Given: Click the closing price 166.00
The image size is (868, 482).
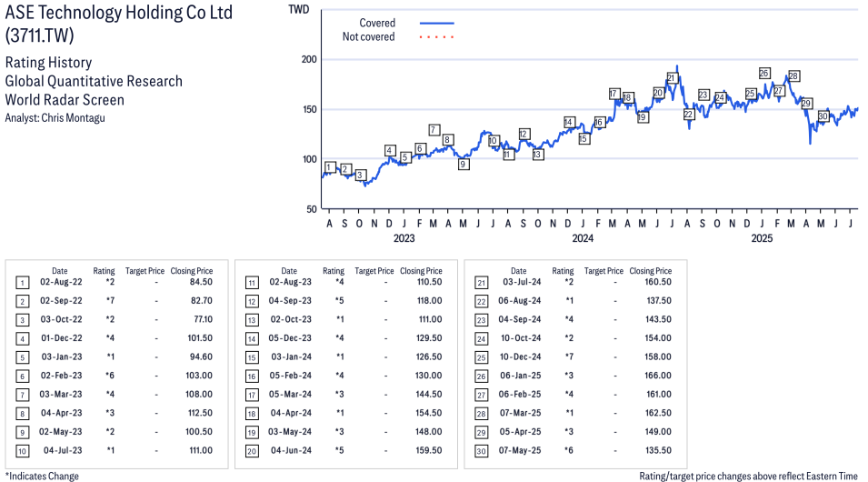Looking at the screenshot, I should click(x=658, y=376).
